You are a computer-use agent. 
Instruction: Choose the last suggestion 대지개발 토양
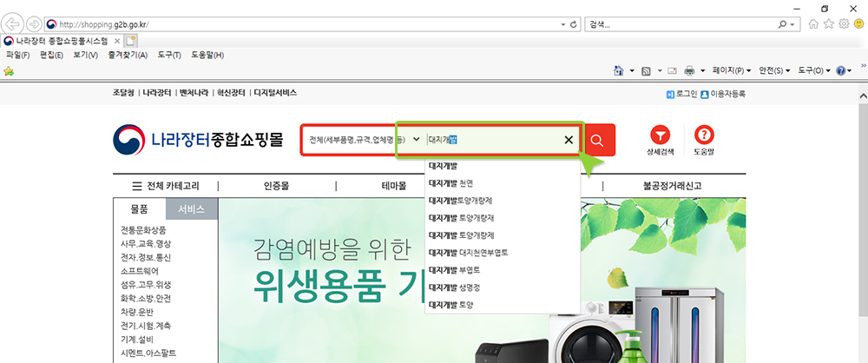(x=502, y=304)
